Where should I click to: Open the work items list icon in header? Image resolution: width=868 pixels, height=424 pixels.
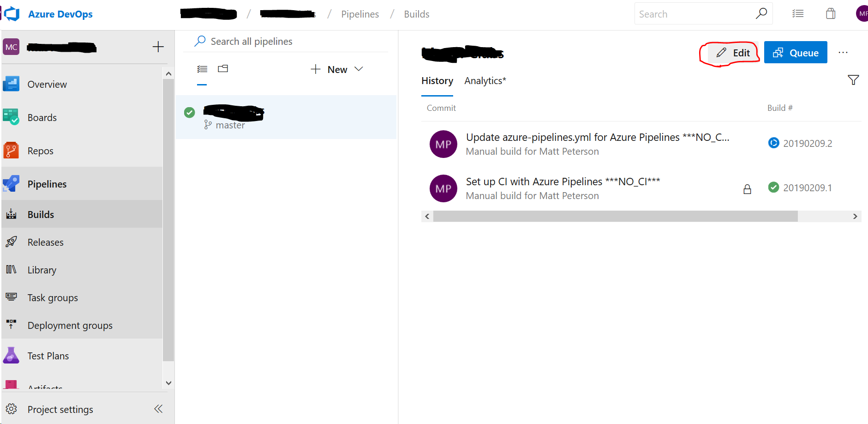point(798,14)
